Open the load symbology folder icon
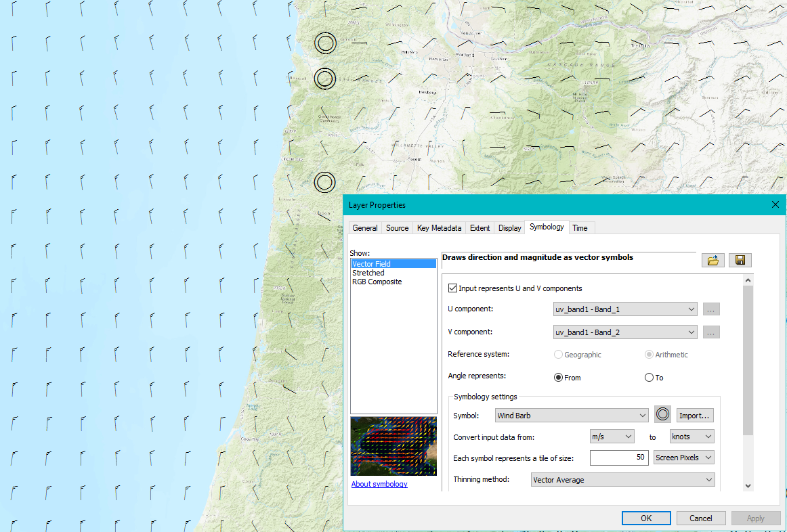 [712, 260]
